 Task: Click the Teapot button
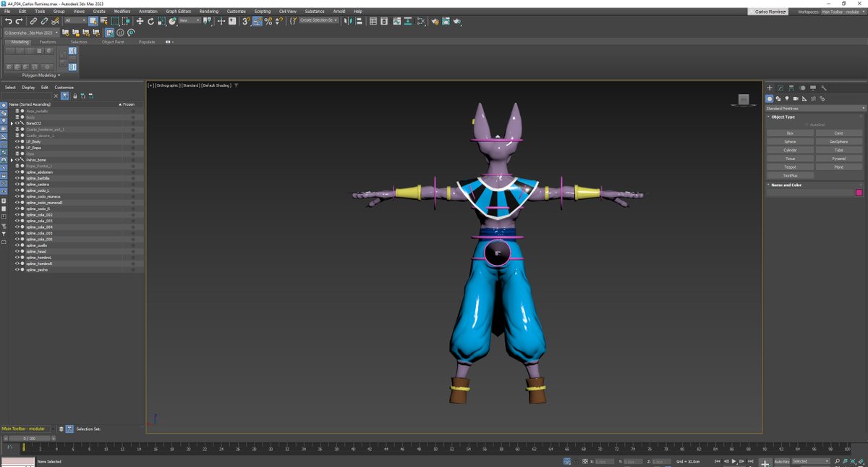[x=790, y=167]
